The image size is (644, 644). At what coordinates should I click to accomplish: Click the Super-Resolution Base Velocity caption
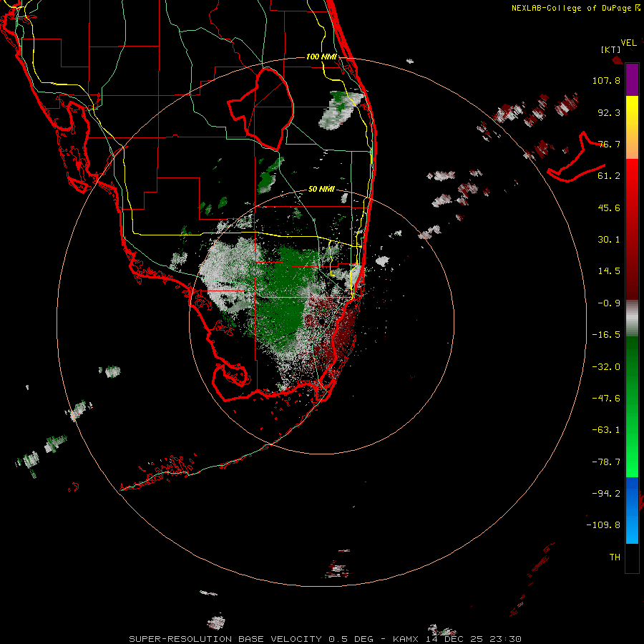pyautogui.click(x=326, y=639)
